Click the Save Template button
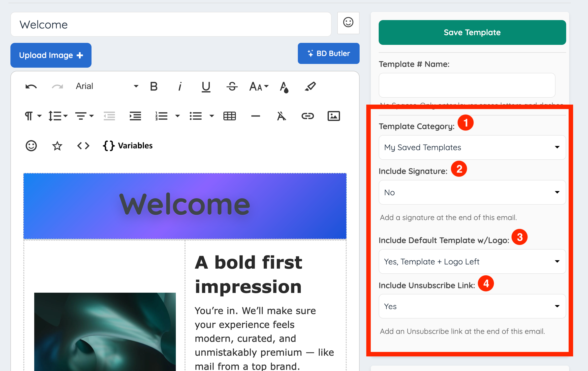This screenshot has height=371, width=588. 472,32
